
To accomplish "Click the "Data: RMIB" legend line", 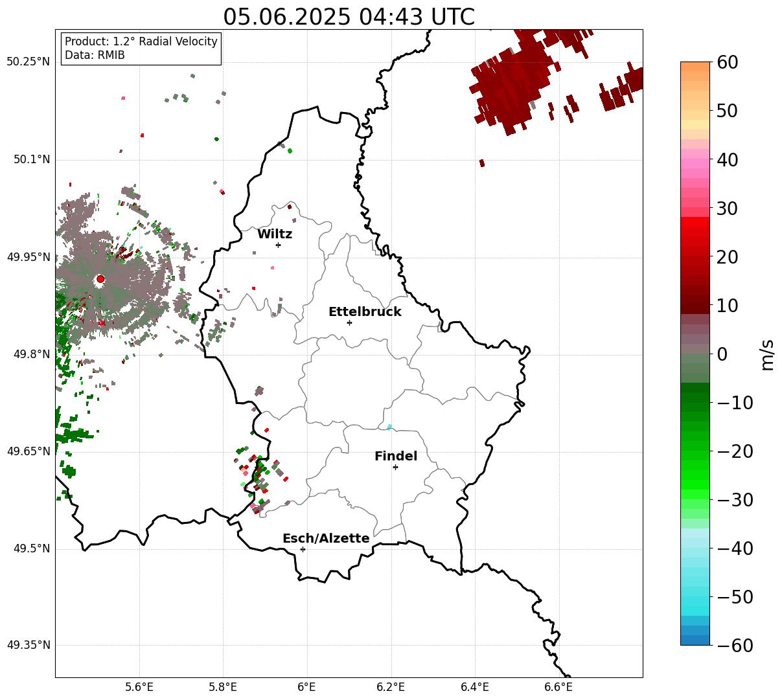I will coord(95,55).
